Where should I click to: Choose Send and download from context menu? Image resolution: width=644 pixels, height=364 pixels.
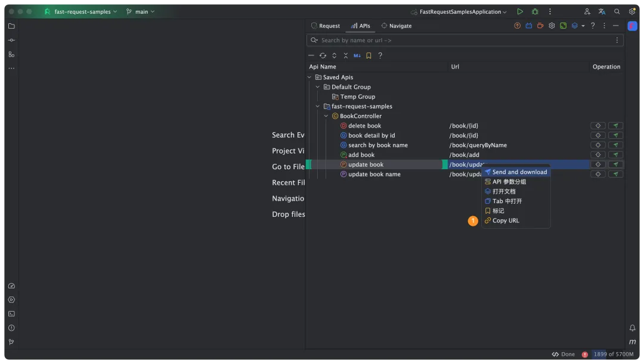(516, 172)
